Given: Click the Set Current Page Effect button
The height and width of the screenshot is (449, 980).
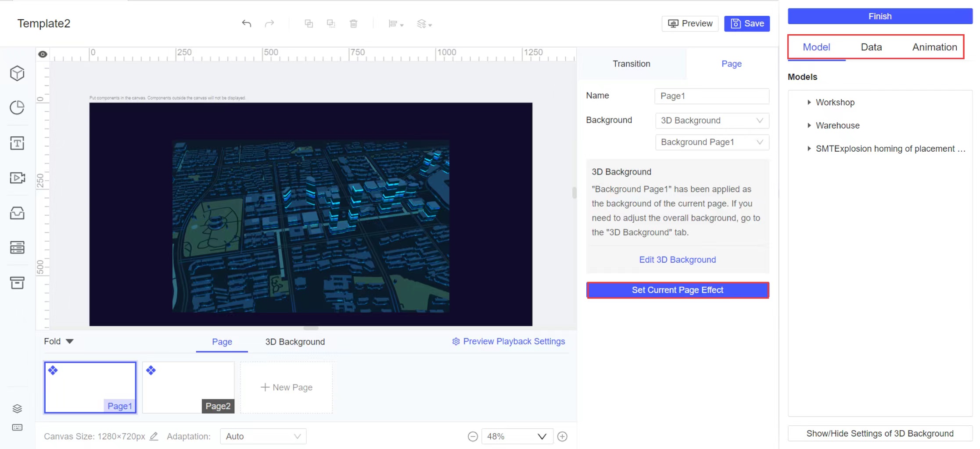Looking at the screenshot, I should [x=677, y=290].
